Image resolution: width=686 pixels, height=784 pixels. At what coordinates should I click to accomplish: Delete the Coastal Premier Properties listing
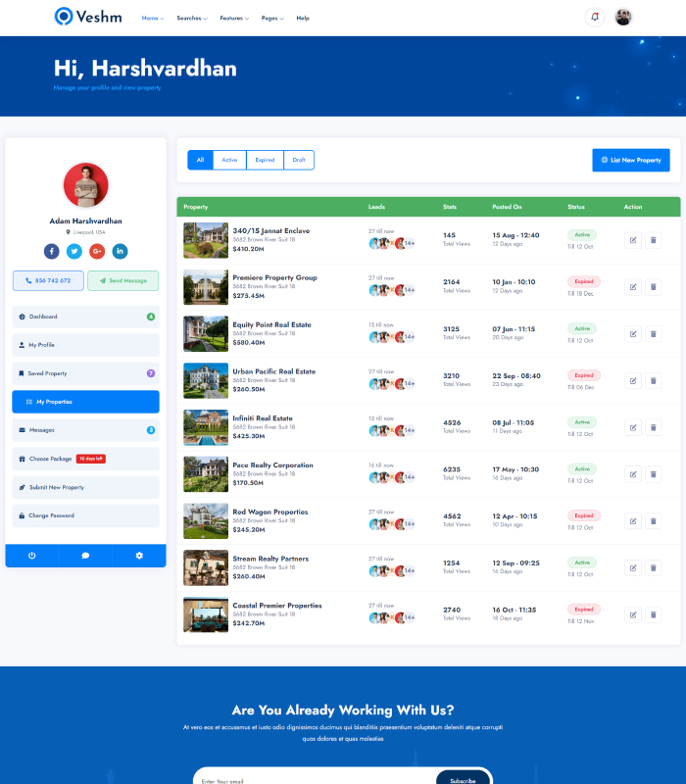(654, 614)
